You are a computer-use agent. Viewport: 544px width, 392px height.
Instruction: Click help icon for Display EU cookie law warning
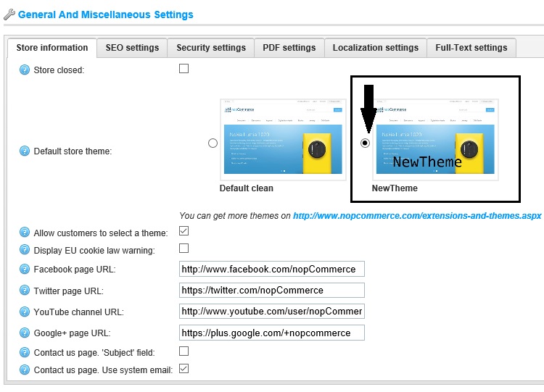(x=25, y=251)
